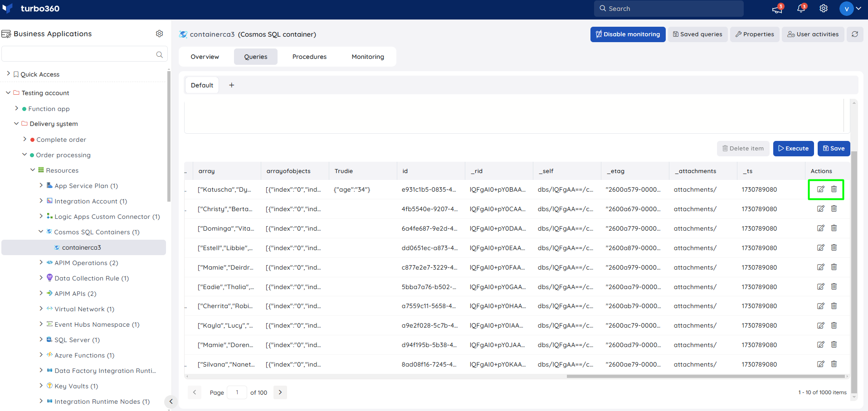Screen dimensions: 868x411
Task: Expand the Complete order node
Action: coord(25,139)
